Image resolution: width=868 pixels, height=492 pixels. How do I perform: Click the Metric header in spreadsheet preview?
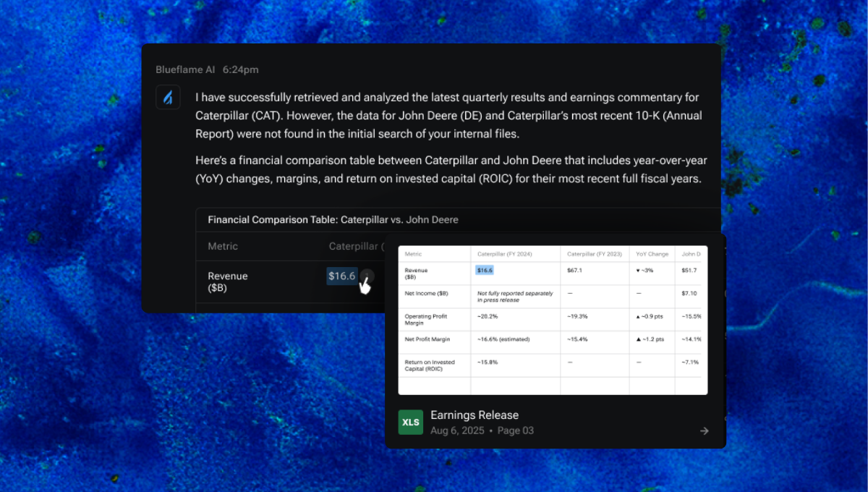[413, 254]
